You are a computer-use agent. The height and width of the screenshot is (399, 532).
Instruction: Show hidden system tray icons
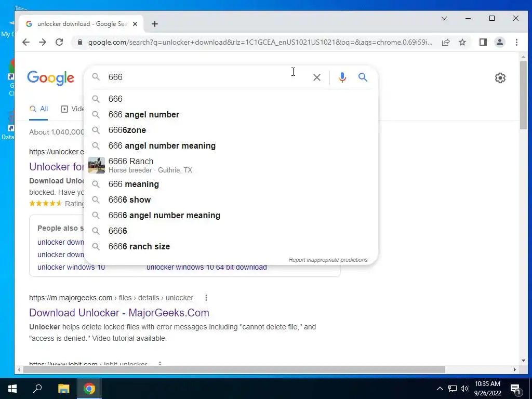(x=440, y=389)
